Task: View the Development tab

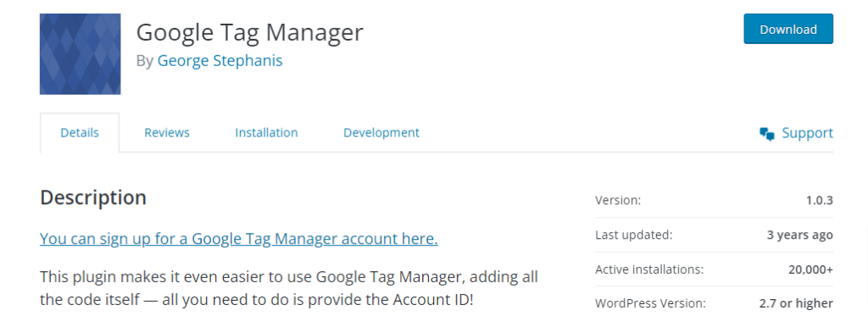Action: pyautogui.click(x=381, y=133)
